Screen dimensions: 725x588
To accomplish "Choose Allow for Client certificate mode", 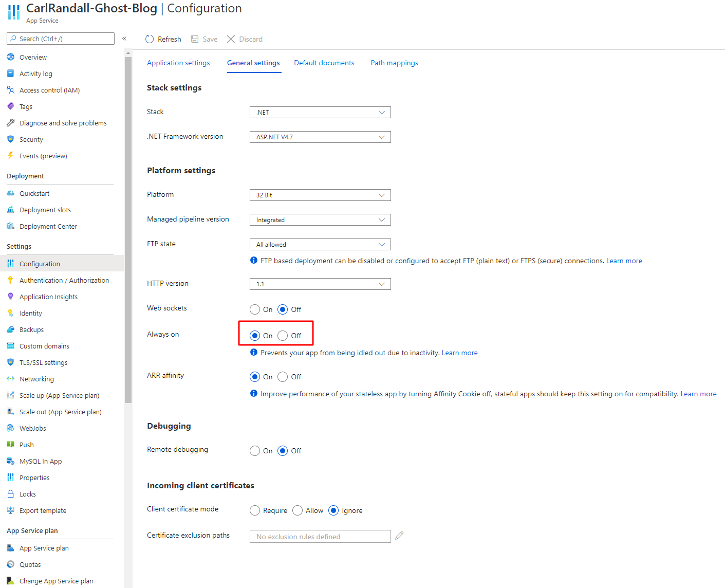I will (x=298, y=510).
